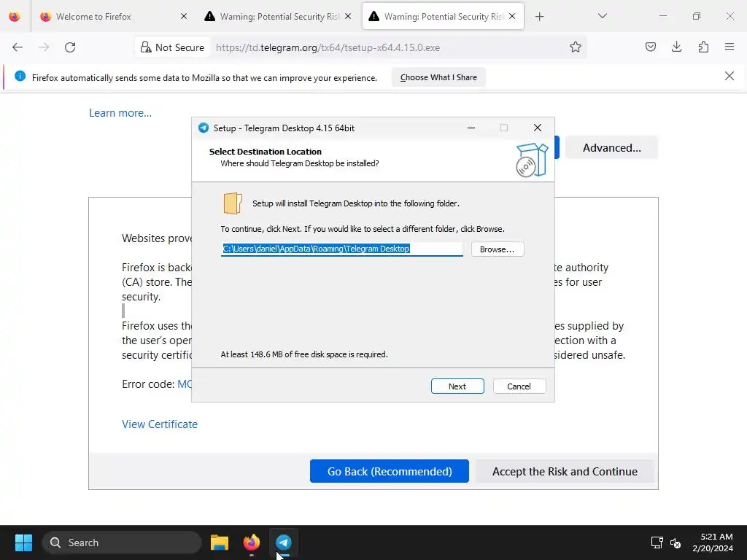The height and width of the screenshot is (560, 747).
Task: Click the Telegram taskbar icon
Action: point(284,542)
